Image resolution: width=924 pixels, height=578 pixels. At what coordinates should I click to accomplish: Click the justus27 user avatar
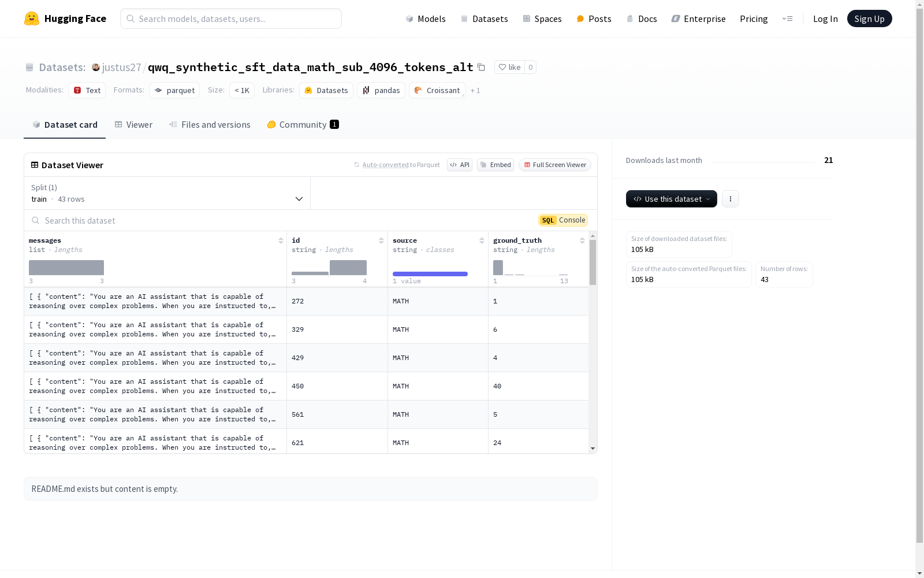coord(96,67)
